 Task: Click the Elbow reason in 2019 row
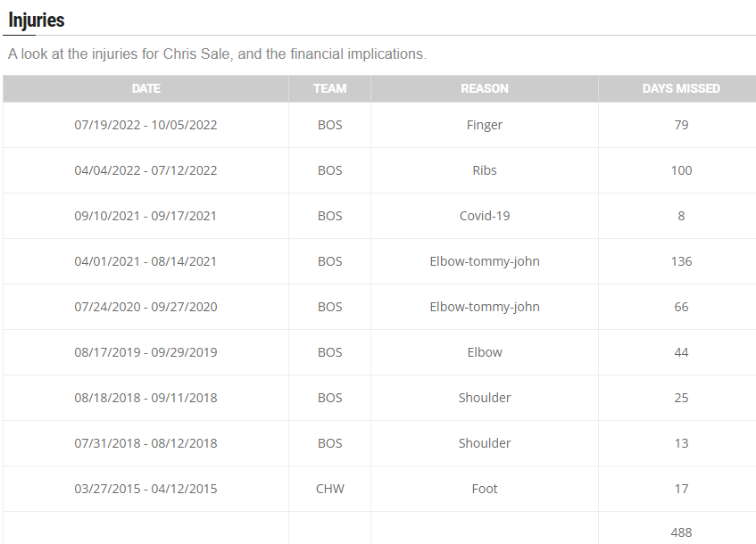(485, 353)
